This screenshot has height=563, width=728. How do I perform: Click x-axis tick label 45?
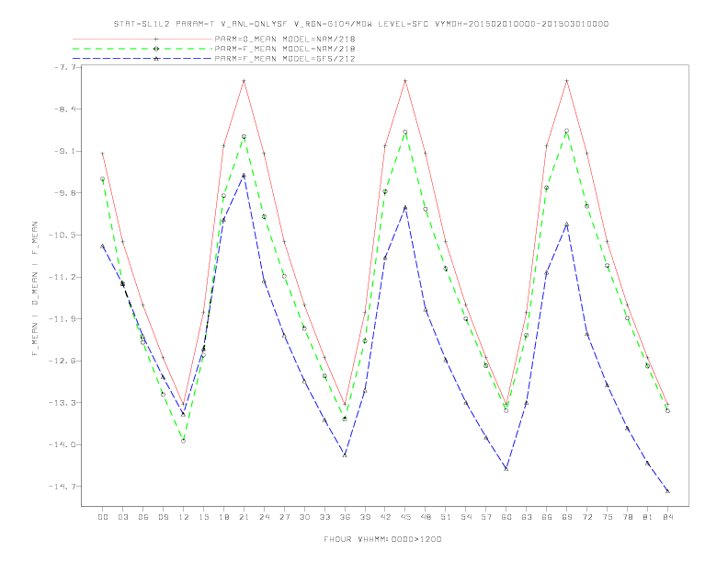pyautogui.click(x=405, y=517)
